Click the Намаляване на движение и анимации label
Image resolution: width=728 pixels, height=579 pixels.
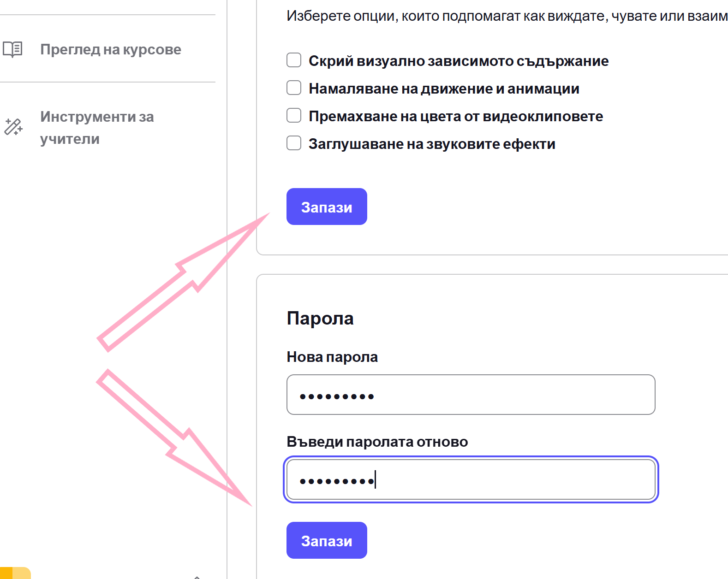click(x=444, y=89)
